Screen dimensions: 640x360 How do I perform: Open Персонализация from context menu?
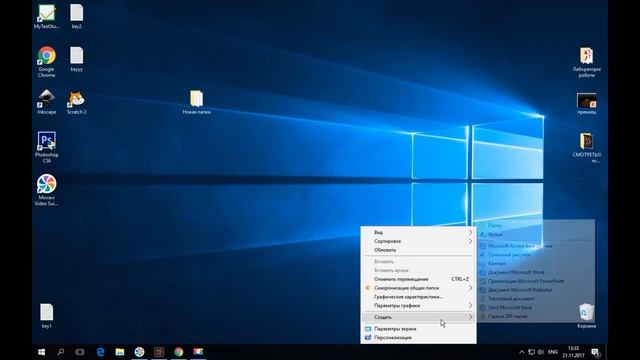click(x=418, y=338)
